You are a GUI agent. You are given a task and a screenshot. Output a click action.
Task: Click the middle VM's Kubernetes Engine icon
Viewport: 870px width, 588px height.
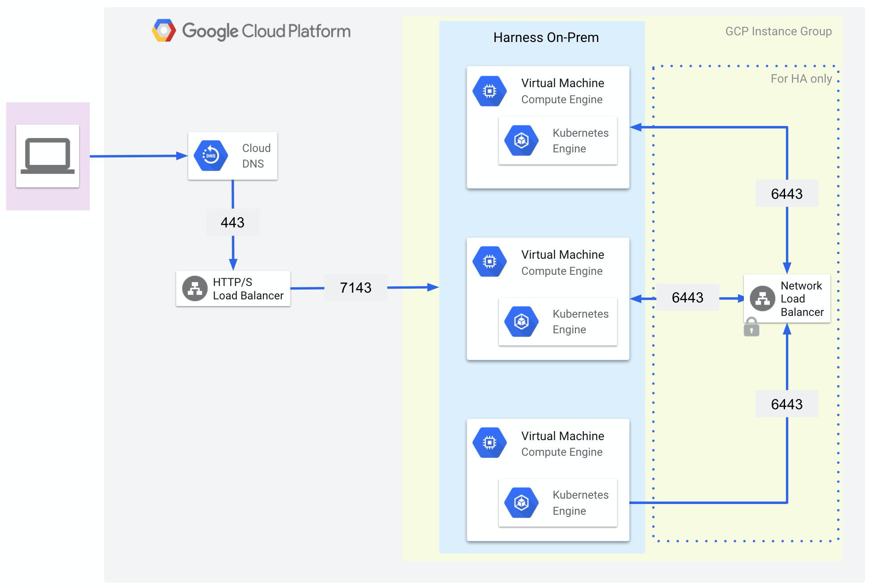pyautogui.click(x=521, y=321)
